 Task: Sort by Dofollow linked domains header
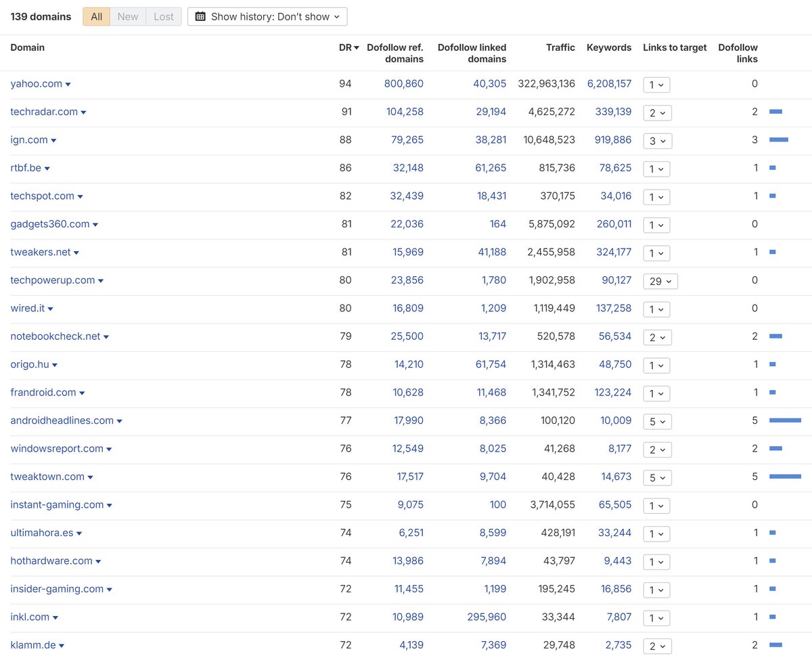472,53
